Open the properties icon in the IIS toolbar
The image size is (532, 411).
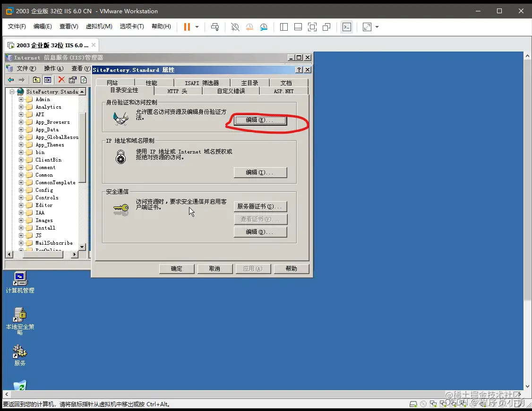(x=73, y=80)
